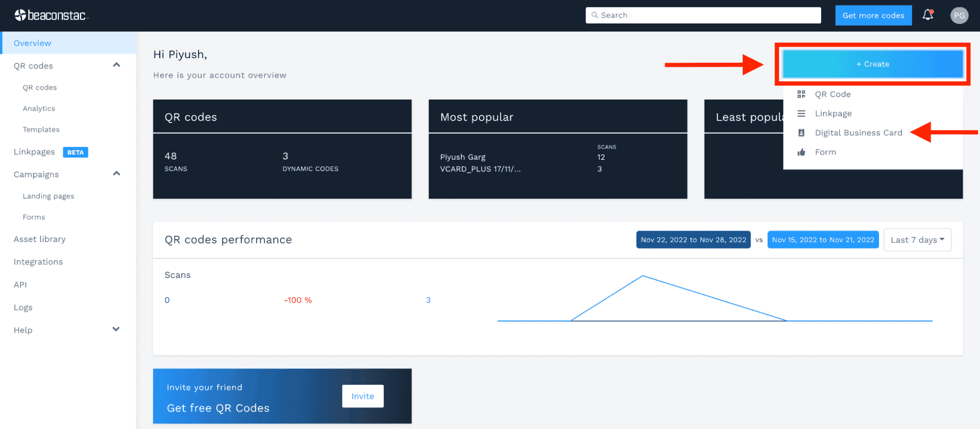Viewport: 980px width, 429px height.
Task: Go to Analytics in sidebar
Action: (x=39, y=108)
